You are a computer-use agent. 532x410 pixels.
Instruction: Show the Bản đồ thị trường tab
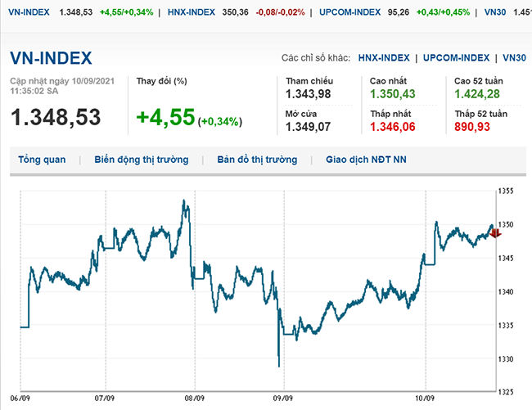pos(257,160)
